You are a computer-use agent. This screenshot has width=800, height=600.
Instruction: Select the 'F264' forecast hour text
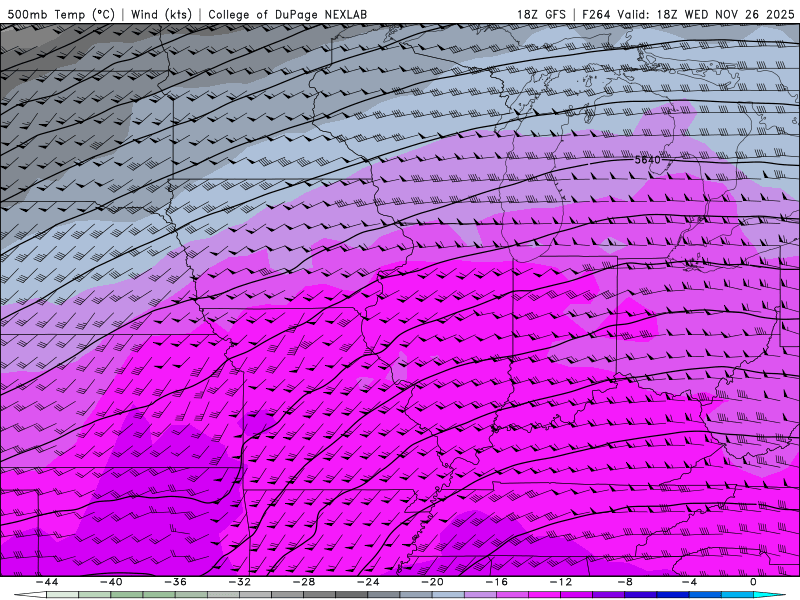(596, 15)
